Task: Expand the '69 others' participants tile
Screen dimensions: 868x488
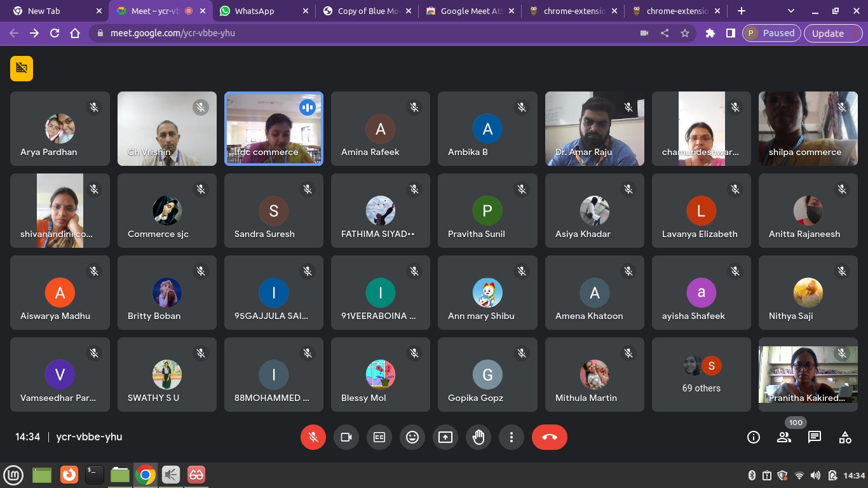Action: click(x=701, y=375)
